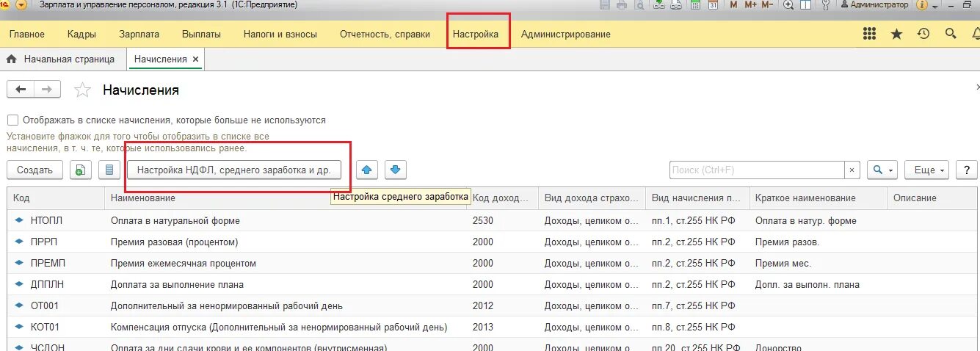Open the Выплаты section
Image resolution: width=980 pixels, height=351 pixels.
201,34
